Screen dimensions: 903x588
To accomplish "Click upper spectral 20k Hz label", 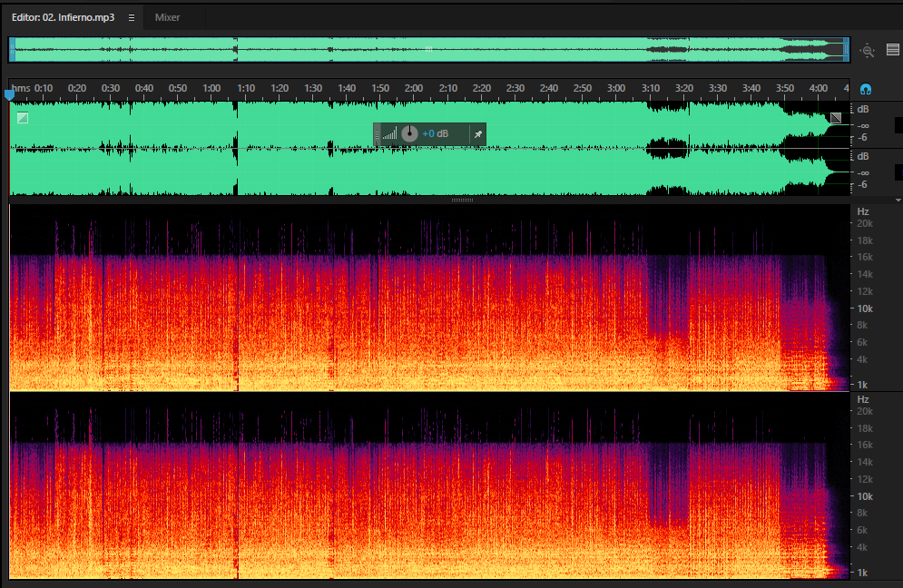I will coord(865,223).
